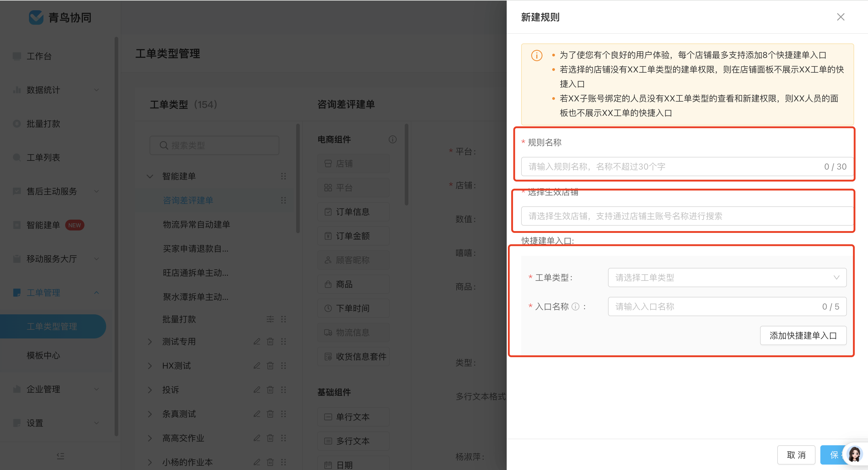The width and height of the screenshot is (868, 470).
Task: Click 电商组件 info icon
Action: coord(392,139)
